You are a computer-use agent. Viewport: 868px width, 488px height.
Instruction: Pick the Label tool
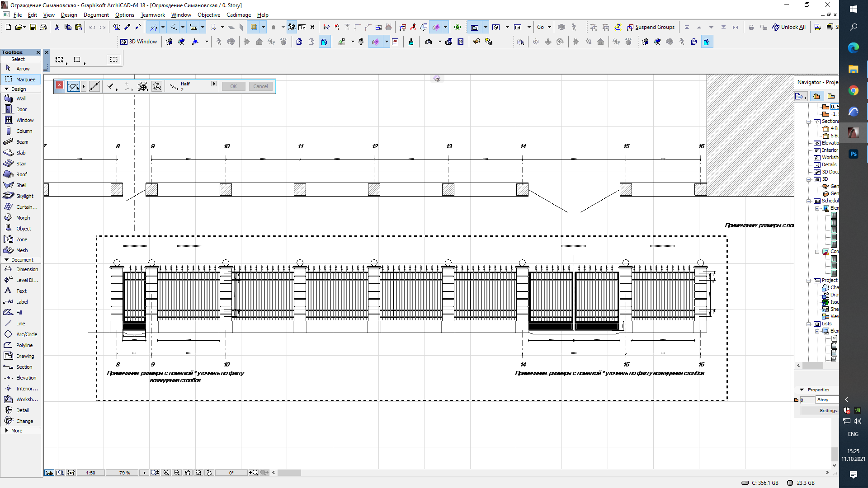(x=21, y=302)
